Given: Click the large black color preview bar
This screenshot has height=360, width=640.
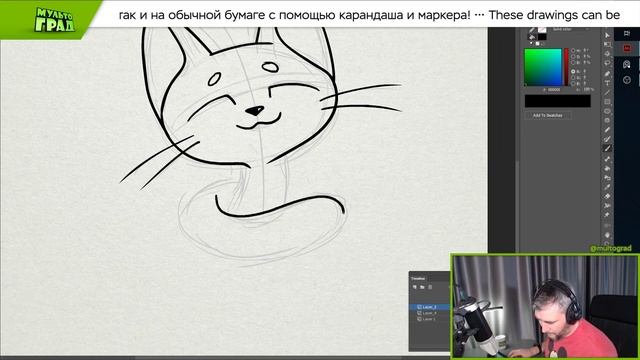Looking at the screenshot, I should (x=558, y=101).
